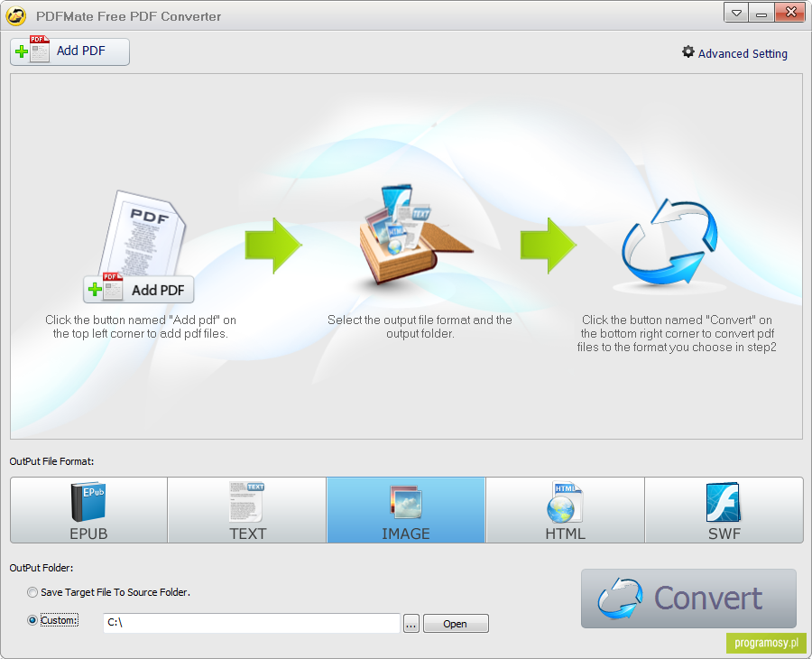Select TEXT output format

click(247, 510)
